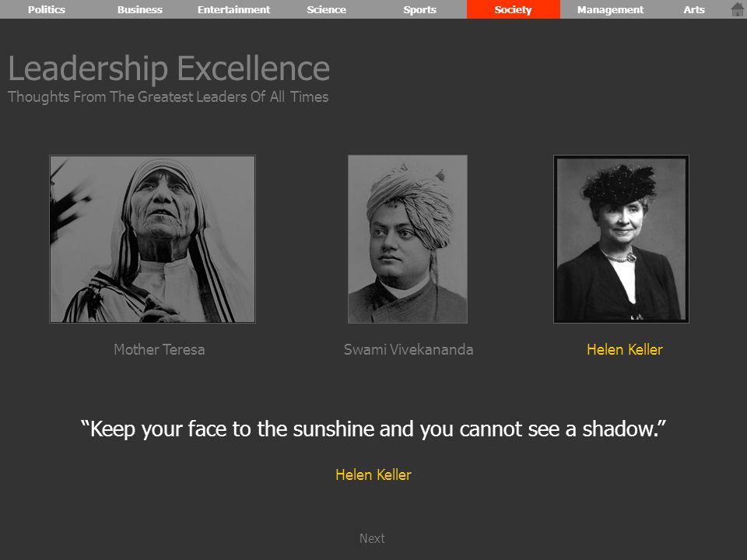
Task: Select the Swami Vivekananda portrait
Action: coord(408,239)
